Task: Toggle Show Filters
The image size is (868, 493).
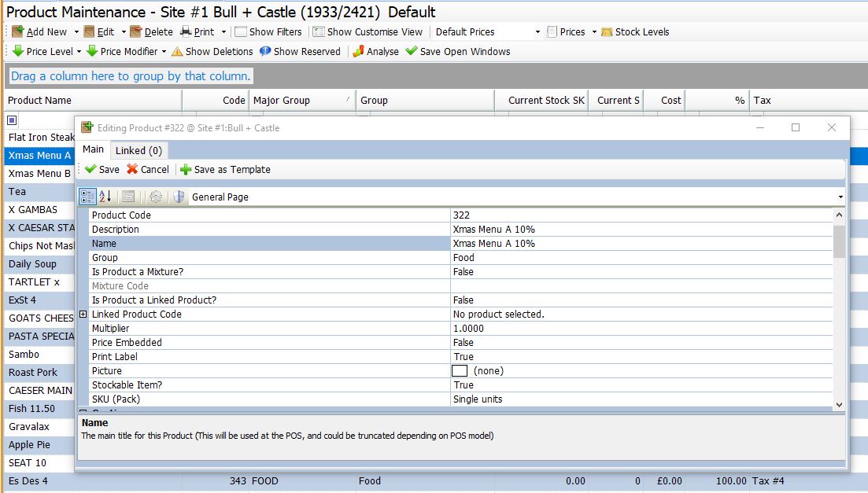Action: click(268, 31)
